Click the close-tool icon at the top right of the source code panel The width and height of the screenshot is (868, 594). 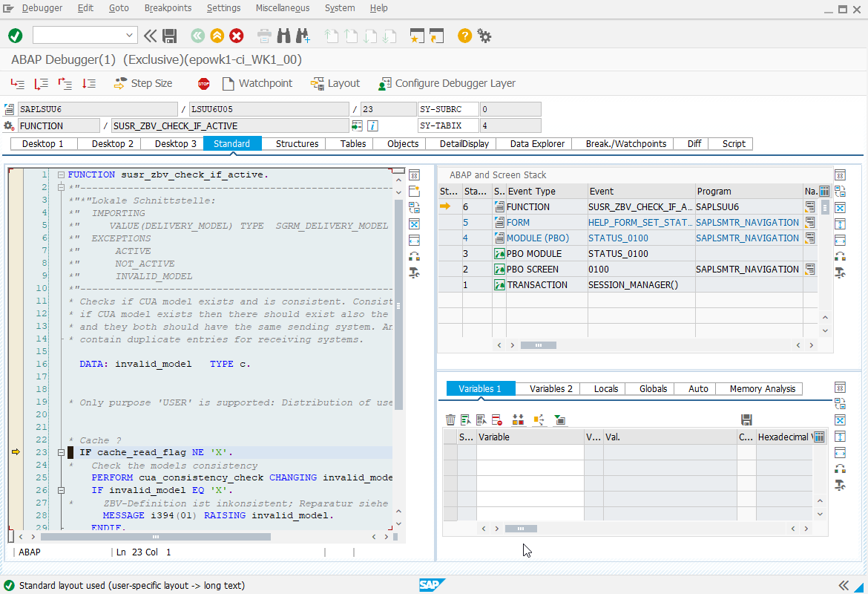tap(414, 175)
